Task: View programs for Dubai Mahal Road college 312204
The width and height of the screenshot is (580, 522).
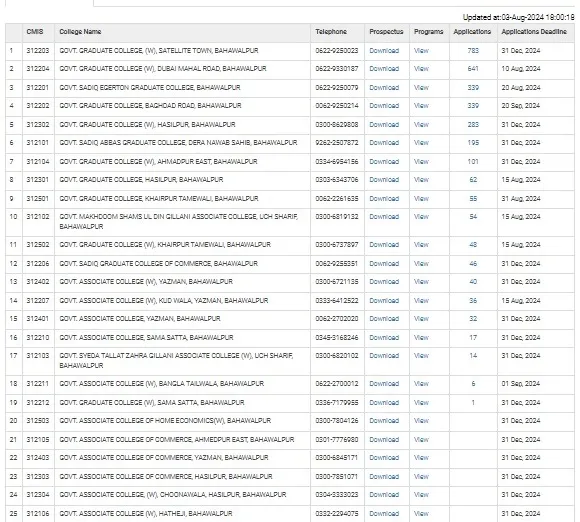Action: click(421, 69)
